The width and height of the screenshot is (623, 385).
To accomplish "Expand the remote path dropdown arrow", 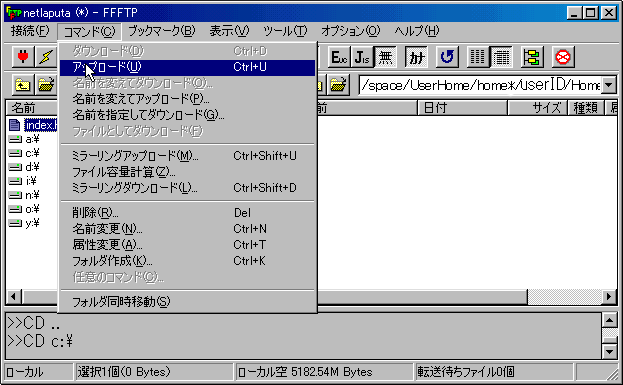I will (608, 85).
